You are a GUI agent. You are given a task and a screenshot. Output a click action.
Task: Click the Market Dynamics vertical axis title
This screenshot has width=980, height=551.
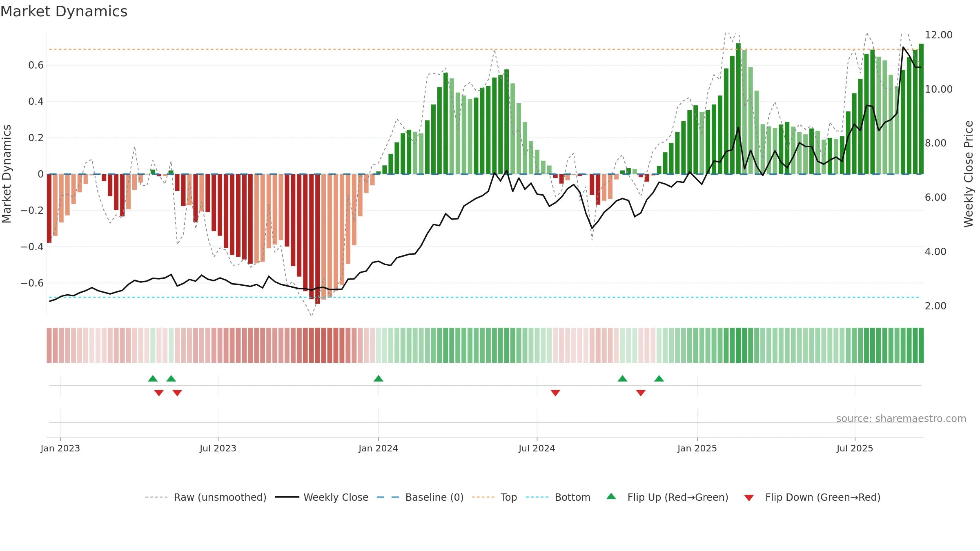click(7, 174)
